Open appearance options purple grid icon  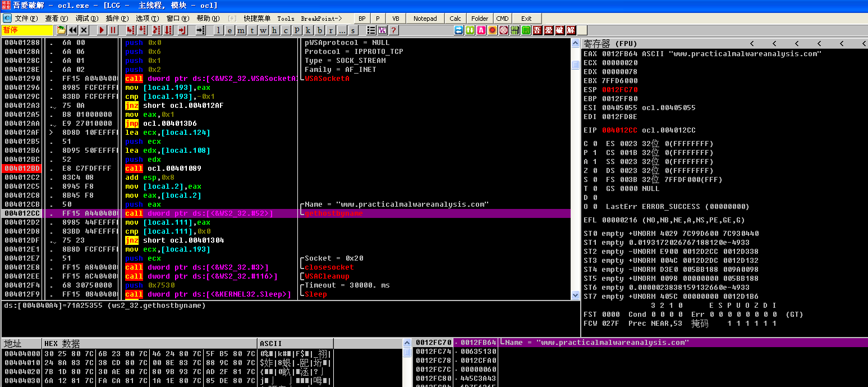point(383,30)
